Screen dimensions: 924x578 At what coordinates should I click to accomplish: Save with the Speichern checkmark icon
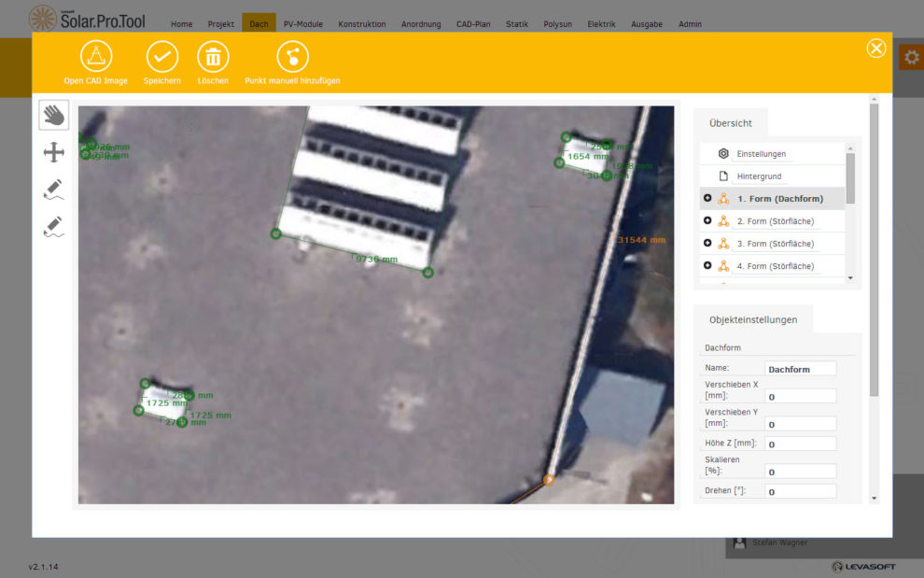pos(162,57)
